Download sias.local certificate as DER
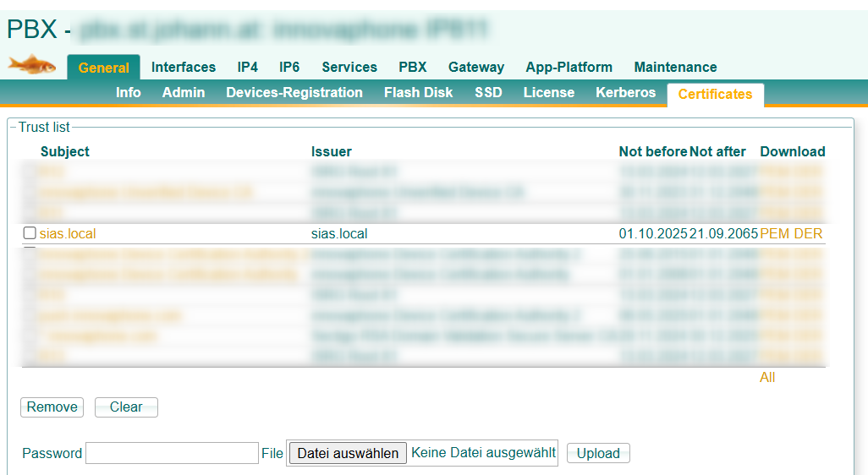868x475 pixels. tap(808, 234)
